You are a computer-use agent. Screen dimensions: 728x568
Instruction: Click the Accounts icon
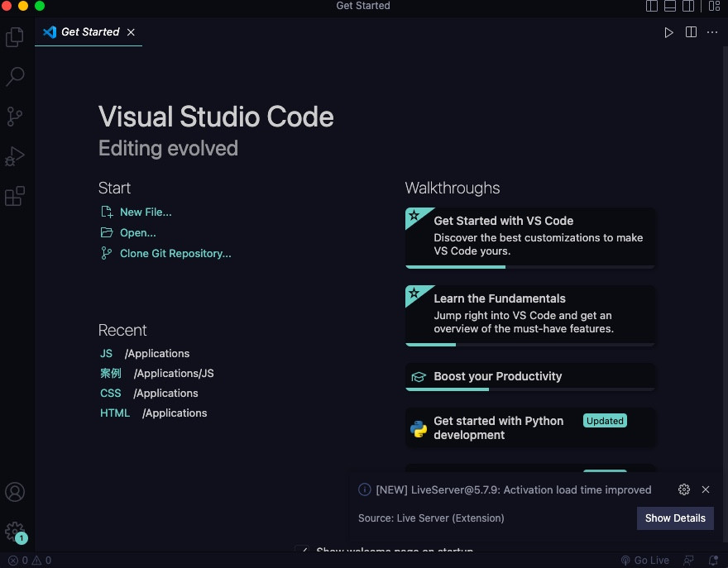tap(15, 492)
